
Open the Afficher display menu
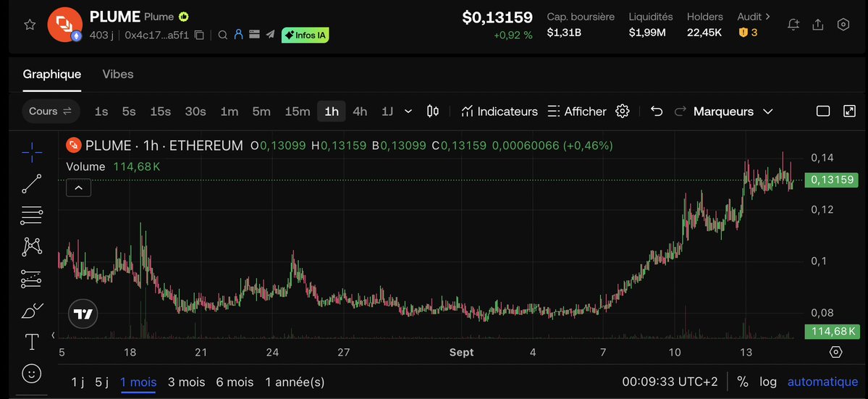click(578, 112)
